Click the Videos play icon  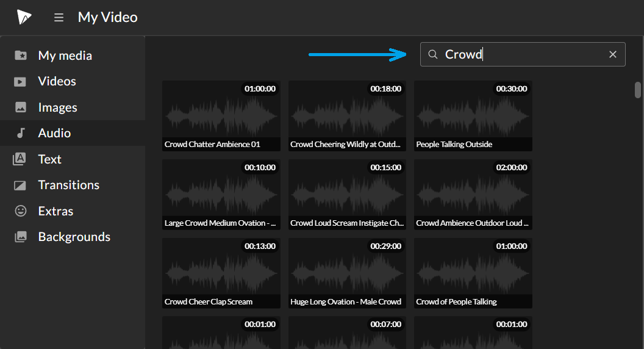coord(20,81)
